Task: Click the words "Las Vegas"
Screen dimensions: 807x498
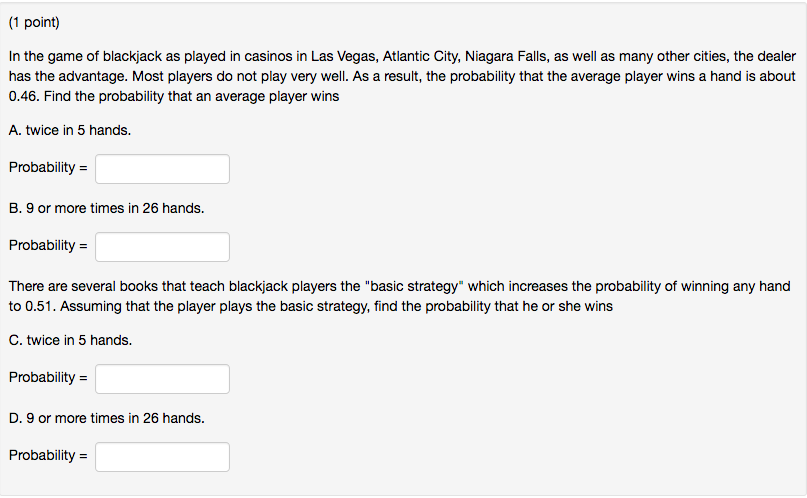Action: click(344, 56)
